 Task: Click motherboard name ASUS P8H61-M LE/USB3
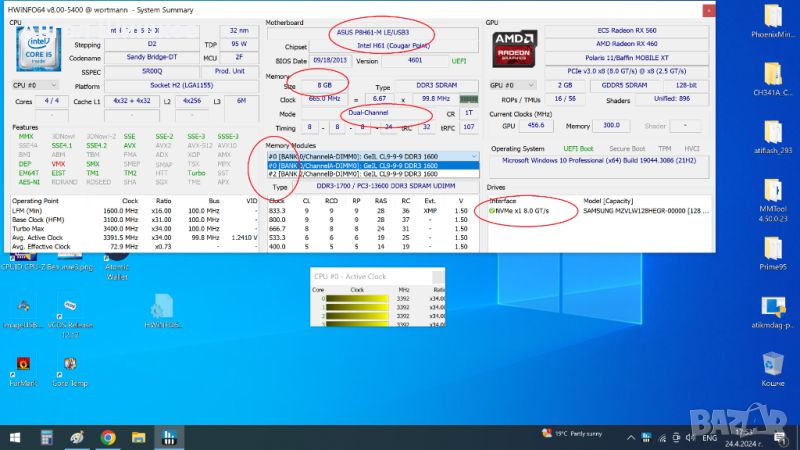373,32
